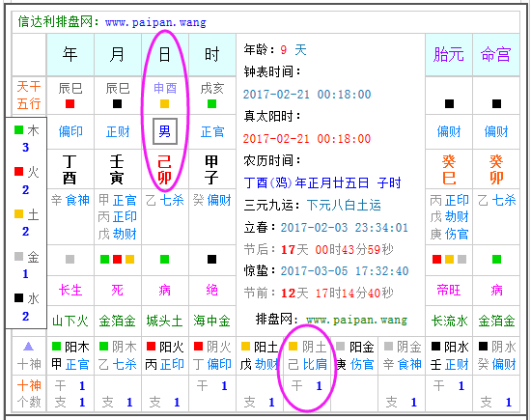Click the blue triangle icon above 十神
531x420 pixels.
click(x=29, y=347)
